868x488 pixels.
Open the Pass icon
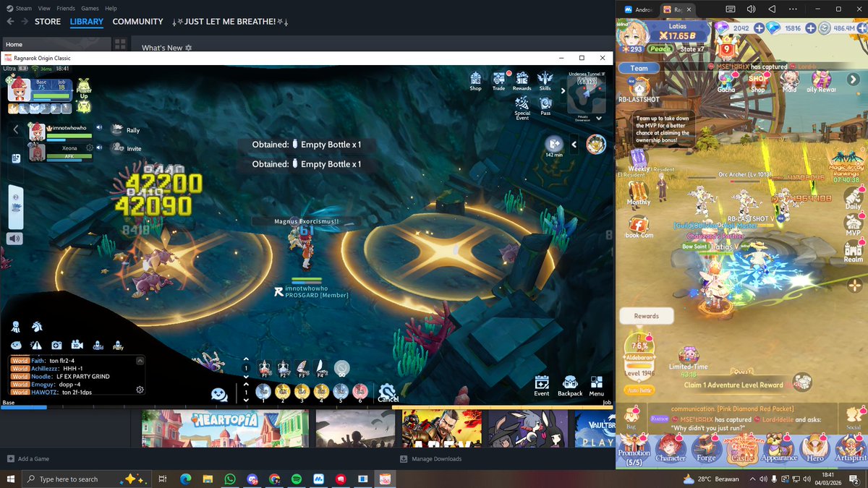[545, 106]
